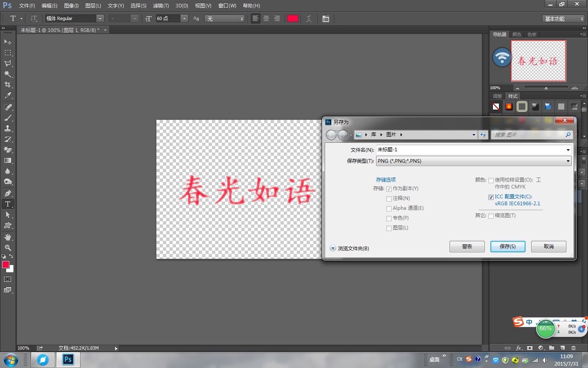This screenshot has width=588, height=368.
Task: Check the Alpha 通道(E) option
Action: 389,209
